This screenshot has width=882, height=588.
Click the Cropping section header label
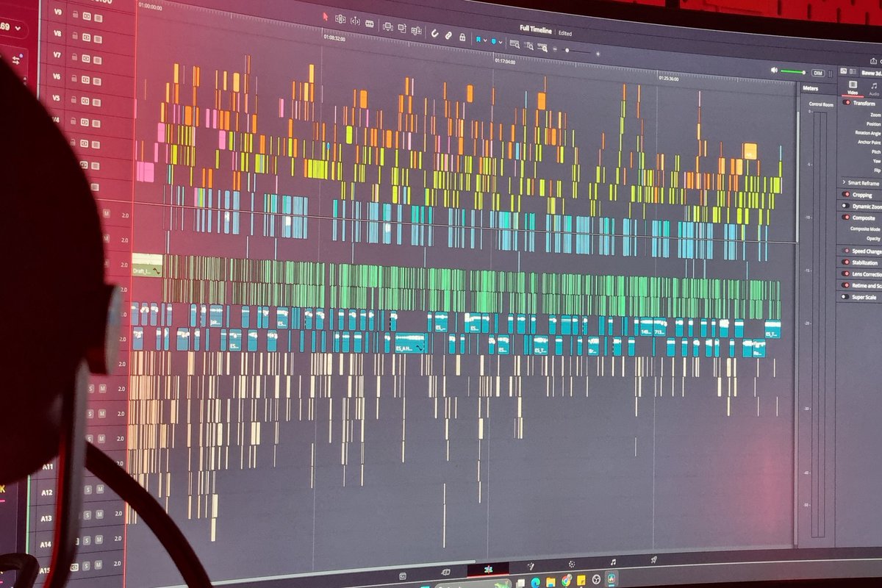click(862, 195)
